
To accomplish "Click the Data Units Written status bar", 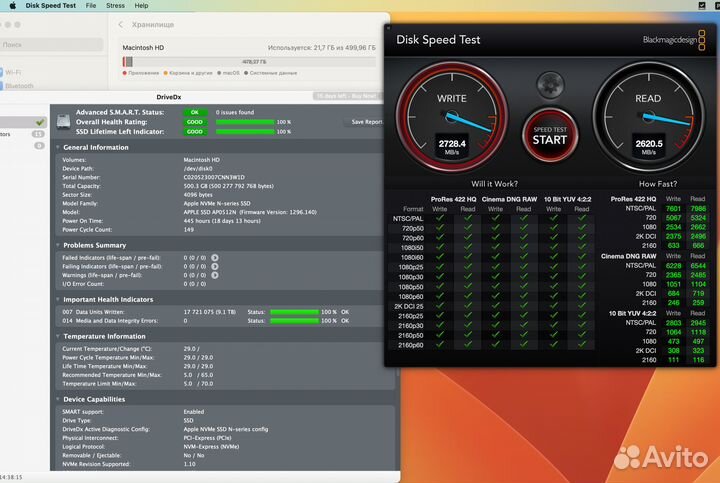I will (x=294, y=312).
